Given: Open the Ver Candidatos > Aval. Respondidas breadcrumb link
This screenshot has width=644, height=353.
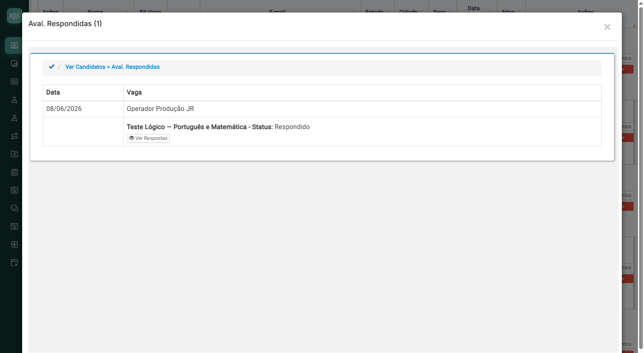Looking at the screenshot, I should point(112,67).
